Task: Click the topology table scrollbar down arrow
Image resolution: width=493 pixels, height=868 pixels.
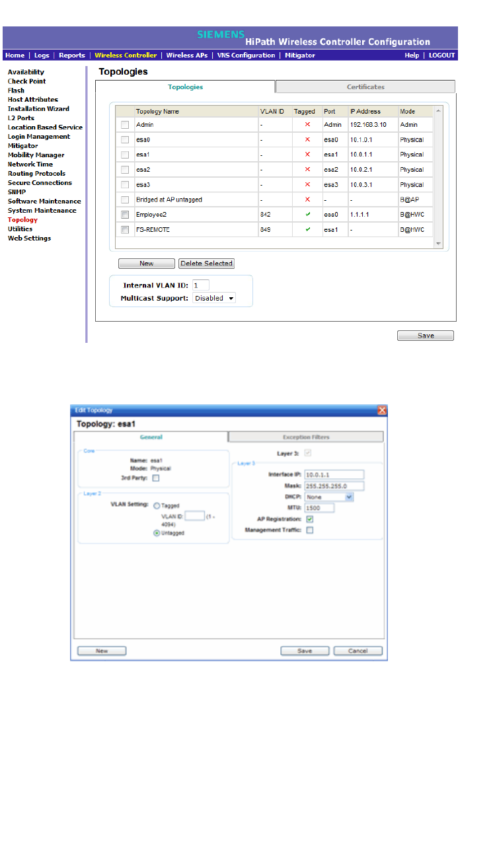Action: click(x=438, y=244)
